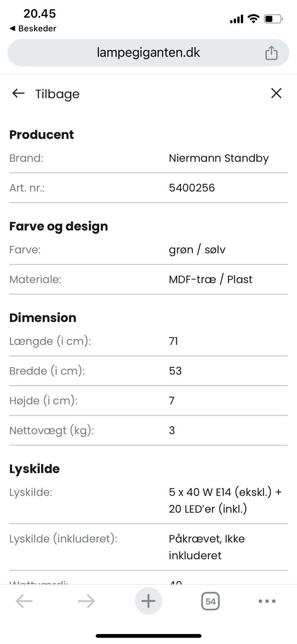Close the specifications overlay with the X
This screenshot has height=644, width=297.
click(276, 93)
